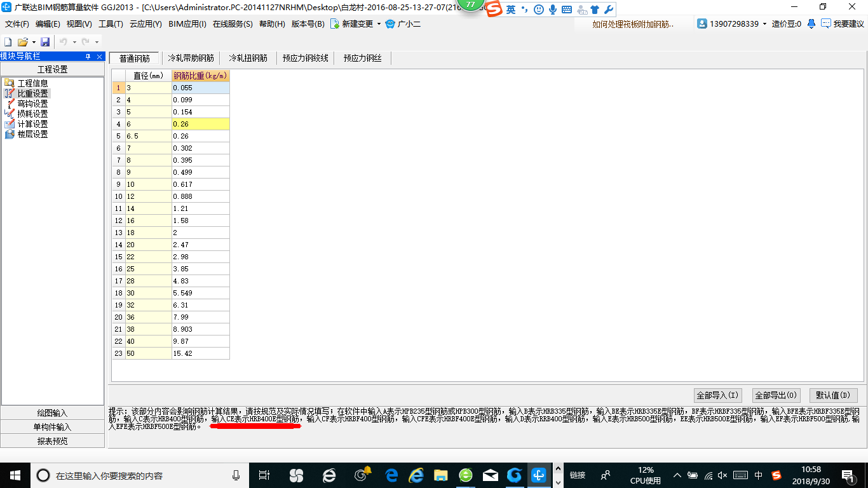
Task: Select 楼层设置 in navigation tree
Action: (x=32, y=134)
